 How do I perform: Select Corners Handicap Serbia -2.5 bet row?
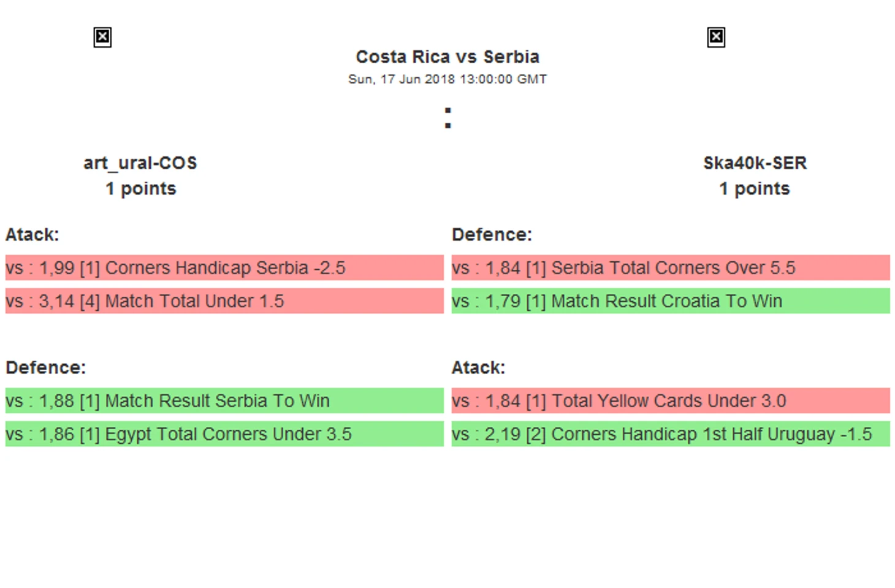[x=224, y=268]
